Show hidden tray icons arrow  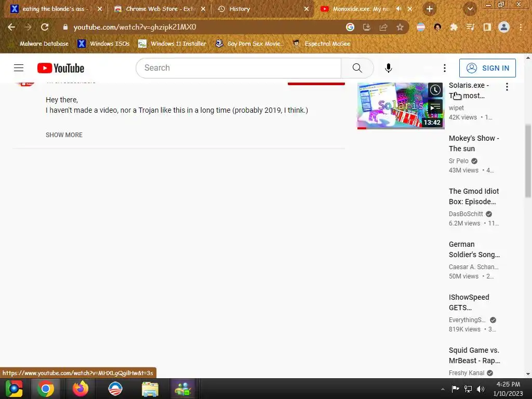[443, 389]
